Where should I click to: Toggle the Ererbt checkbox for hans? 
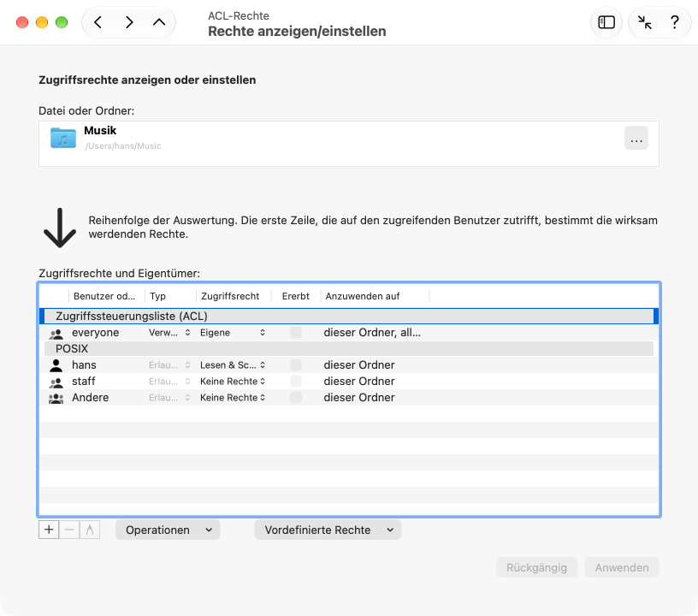tap(296, 365)
